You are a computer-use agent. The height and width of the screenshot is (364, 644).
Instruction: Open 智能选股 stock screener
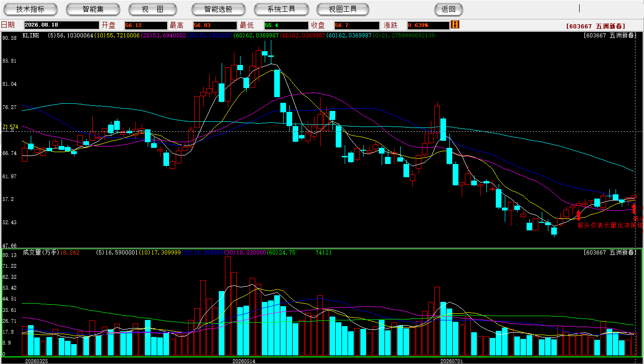point(218,9)
